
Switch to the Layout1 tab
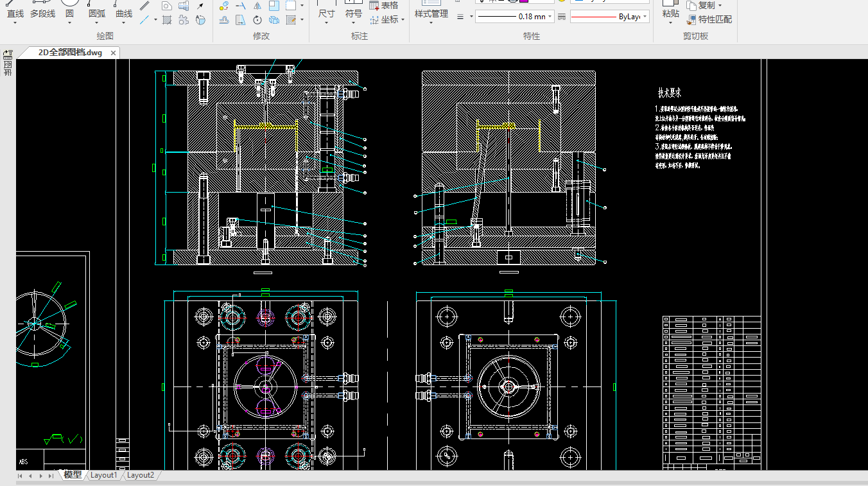[x=104, y=475]
